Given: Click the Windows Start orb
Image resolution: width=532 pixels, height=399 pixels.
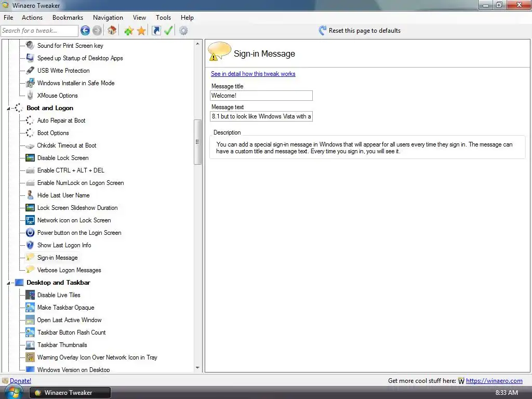Looking at the screenshot, I should [14, 393].
